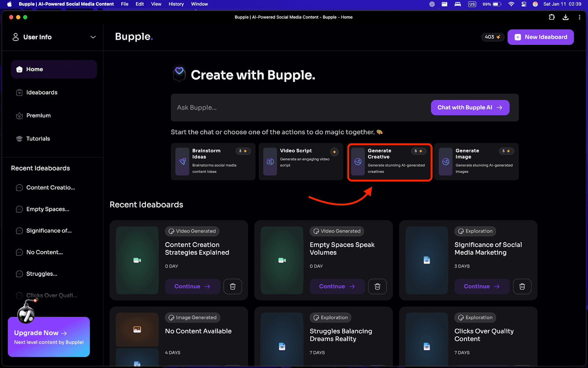
Task: Select the Brainstorm Ideas action card
Action: point(213,162)
